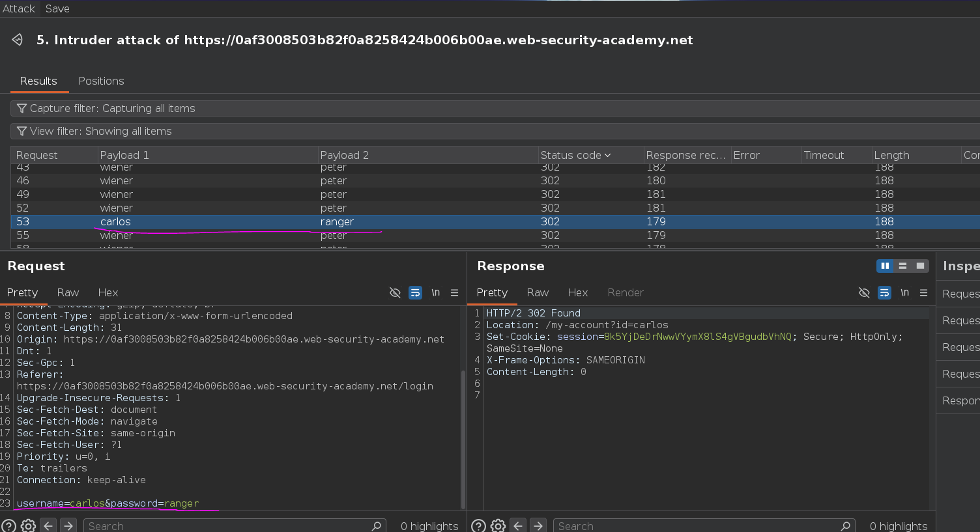
Task: Select result row for request 55
Action: [x=495, y=235]
